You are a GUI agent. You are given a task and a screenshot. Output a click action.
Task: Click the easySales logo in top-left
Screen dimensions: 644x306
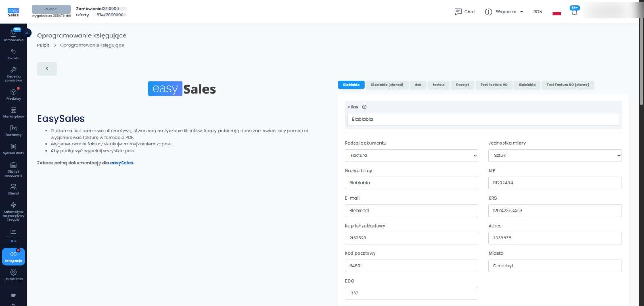click(x=13, y=12)
